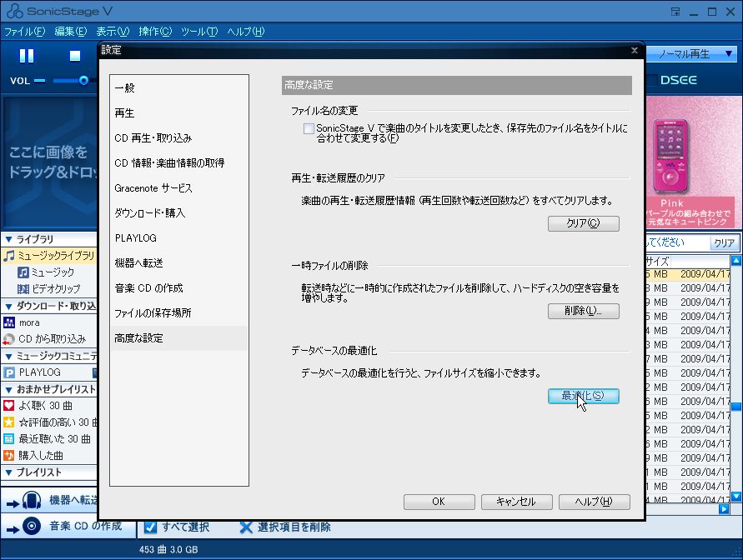Toggle the すべて選択 checkbox
743x560 pixels.
pos(151,527)
